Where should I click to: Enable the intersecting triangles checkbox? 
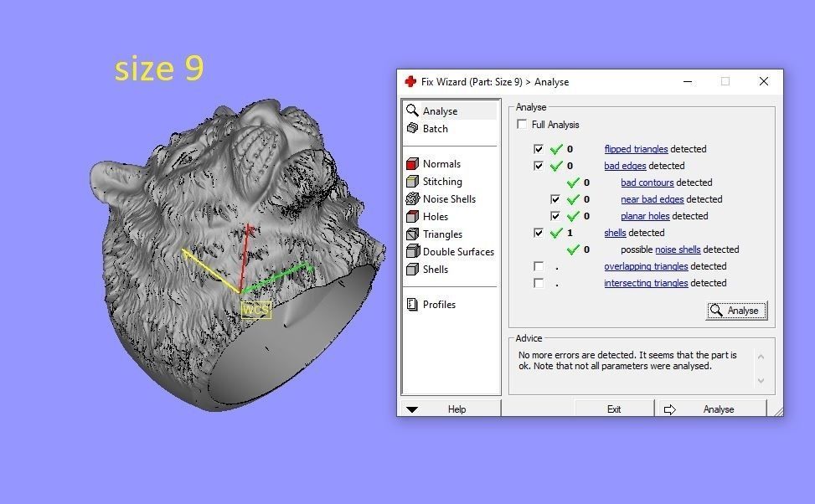tap(539, 283)
